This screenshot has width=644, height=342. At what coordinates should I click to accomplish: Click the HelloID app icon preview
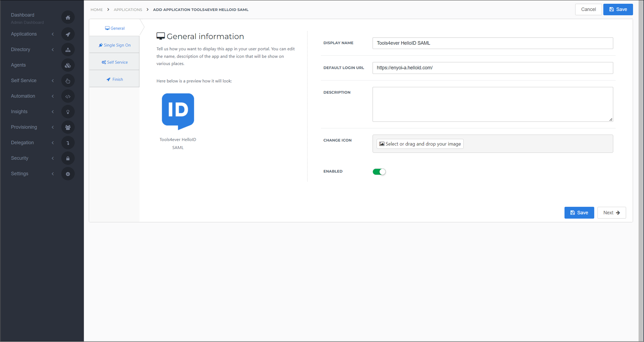coord(178,111)
